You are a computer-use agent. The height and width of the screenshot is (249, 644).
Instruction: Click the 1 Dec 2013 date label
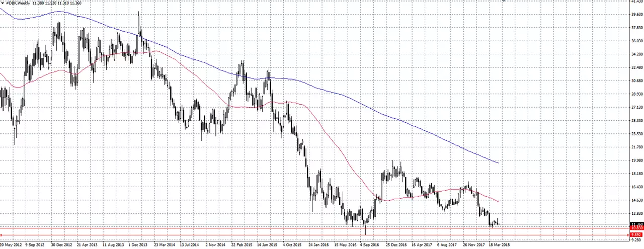(x=138, y=245)
